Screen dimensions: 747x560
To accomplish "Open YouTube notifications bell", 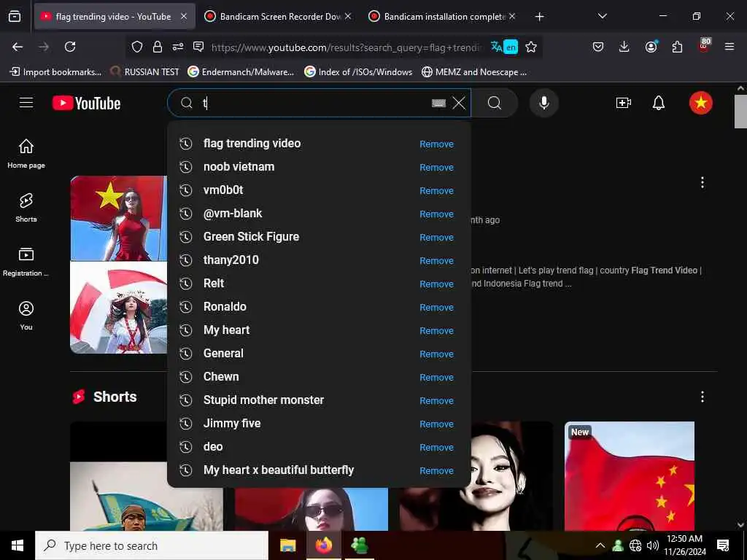I will coord(659,103).
